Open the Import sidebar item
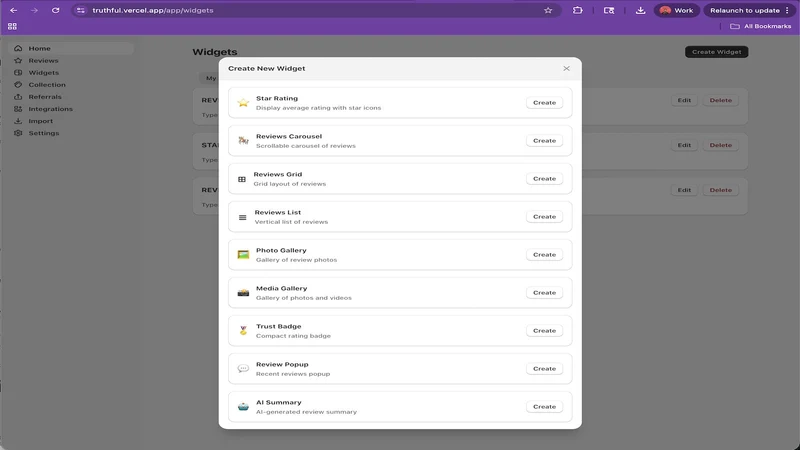The height and width of the screenshot is (450, 800). (x=71, y=121)
